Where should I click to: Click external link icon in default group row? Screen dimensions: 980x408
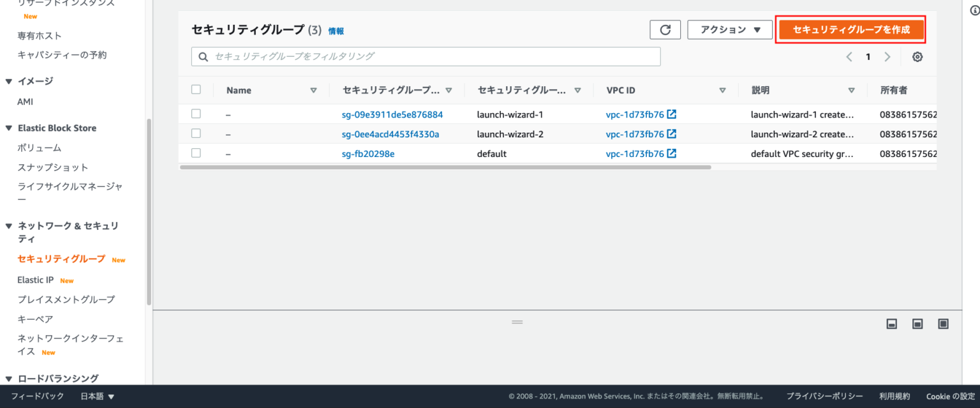(671, 154)
